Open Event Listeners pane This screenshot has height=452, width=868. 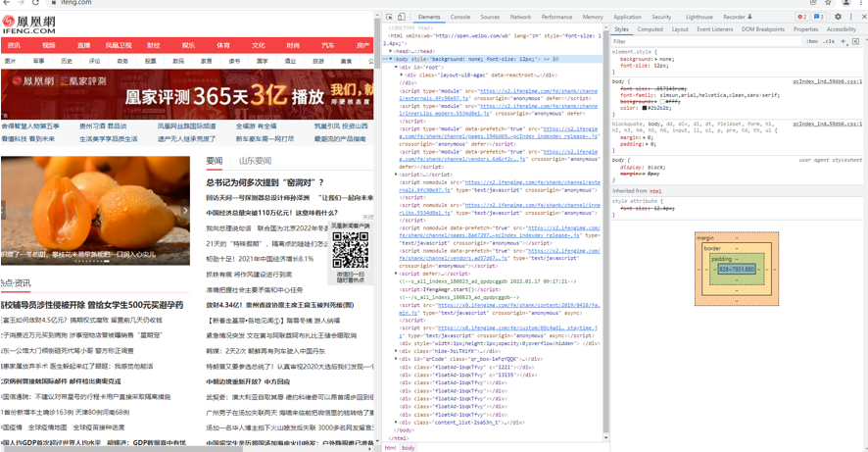[714, 29]
